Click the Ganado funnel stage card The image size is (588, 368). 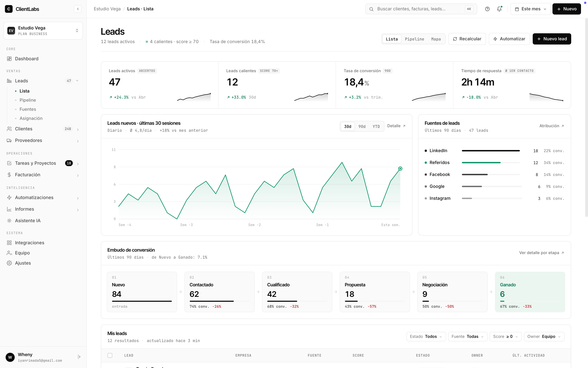pyautogui.click(x=530, y=292)
